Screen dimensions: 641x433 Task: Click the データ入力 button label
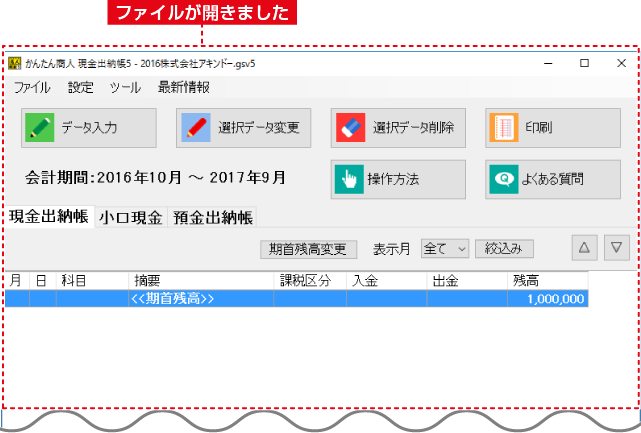point(89,128)
